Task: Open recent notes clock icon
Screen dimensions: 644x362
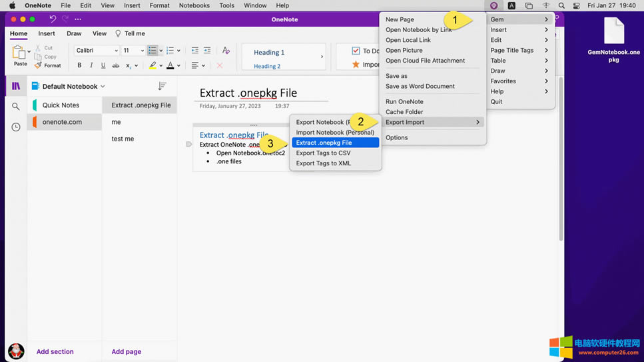Action: click(16, 127)
